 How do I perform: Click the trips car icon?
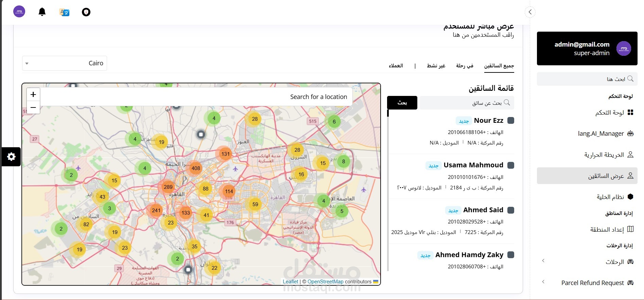pos(630,262)
